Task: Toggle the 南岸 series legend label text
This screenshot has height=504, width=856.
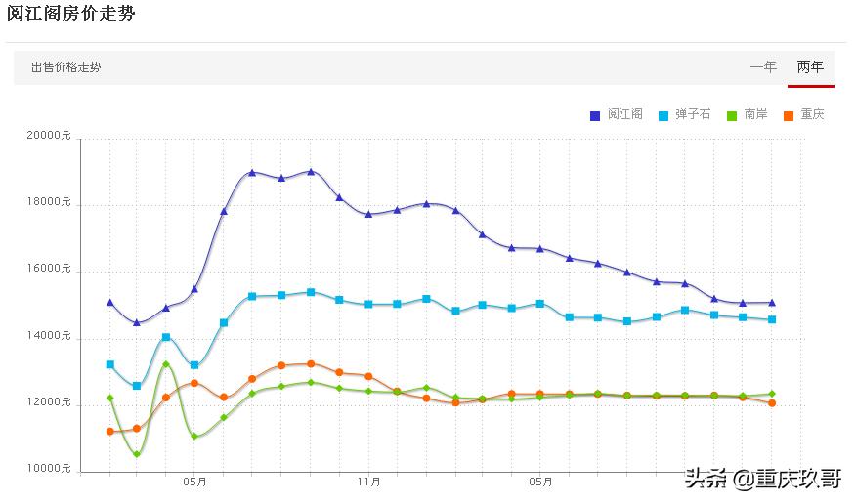Action: pyautogui.click(x=755, y=114)
